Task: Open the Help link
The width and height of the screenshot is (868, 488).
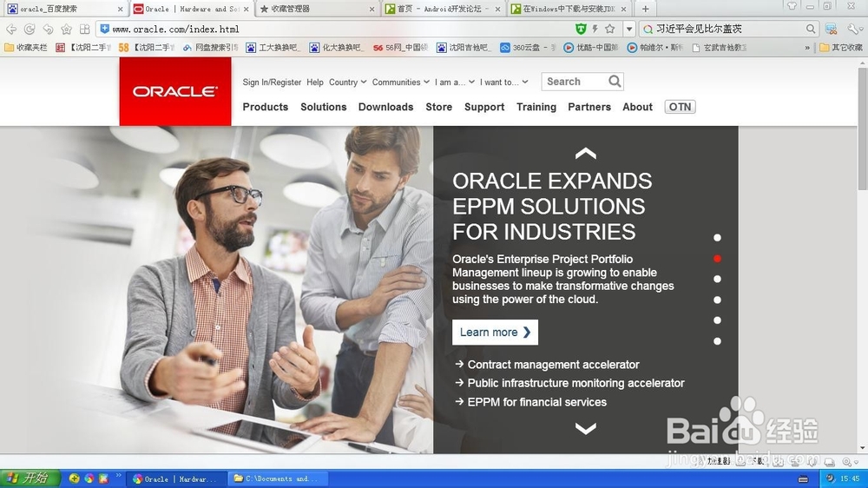Action: click(315, 82)
